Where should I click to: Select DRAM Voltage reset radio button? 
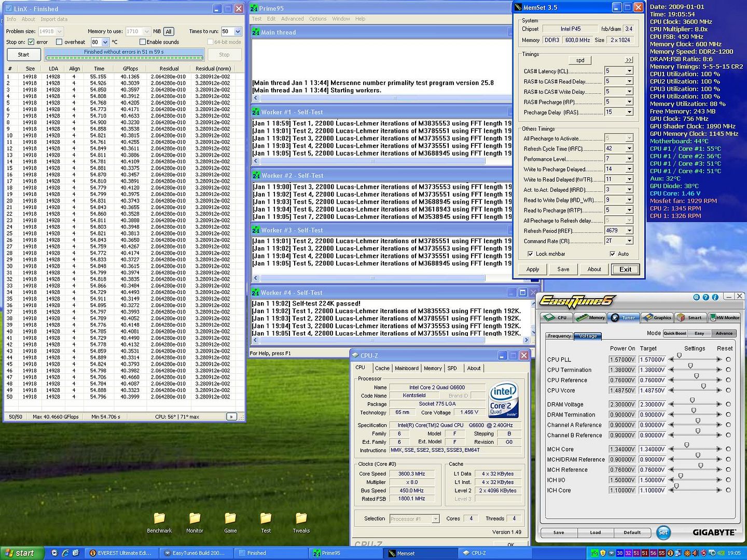(728, 404)
